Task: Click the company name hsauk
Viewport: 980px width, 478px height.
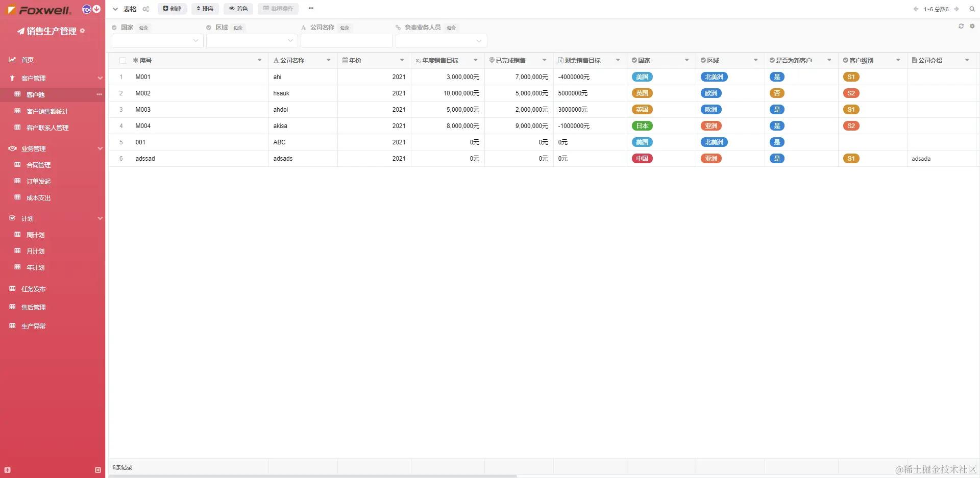Action: click(x=281, y=93)
